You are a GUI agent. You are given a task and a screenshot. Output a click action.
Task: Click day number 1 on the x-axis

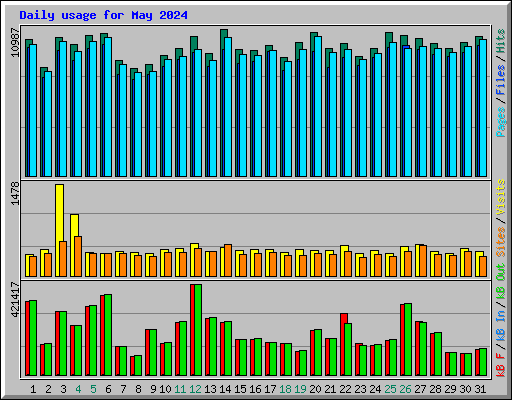pyautogui.click(x=33, y=389)
